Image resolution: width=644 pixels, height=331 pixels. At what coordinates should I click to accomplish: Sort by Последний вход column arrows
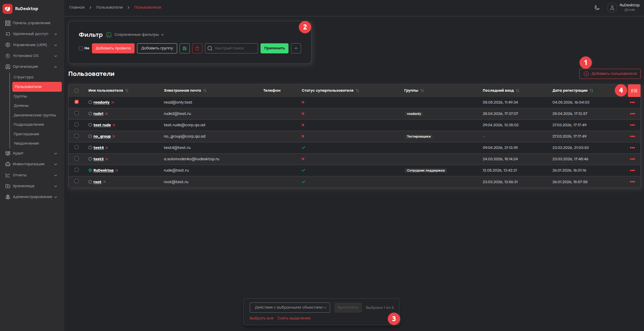[x=518, y=91]
